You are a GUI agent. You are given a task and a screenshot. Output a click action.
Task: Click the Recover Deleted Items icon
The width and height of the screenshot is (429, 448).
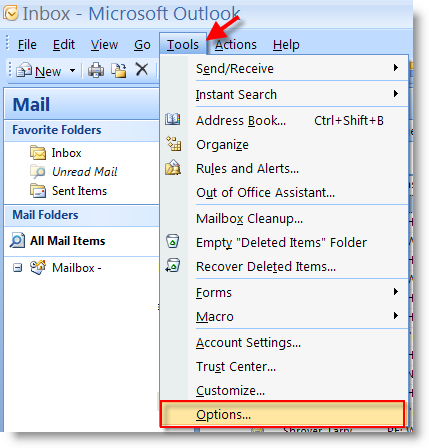[x=173, y=265]
